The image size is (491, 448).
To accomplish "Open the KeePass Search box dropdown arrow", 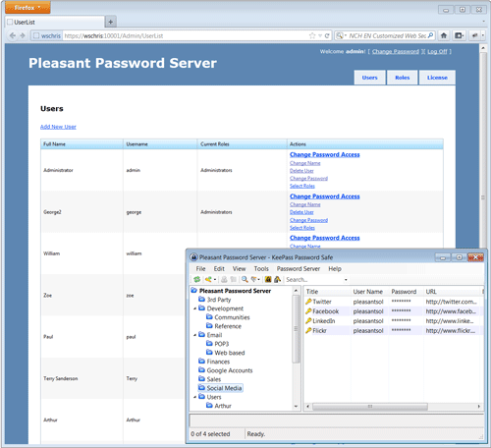I will [x=346, y=280].
